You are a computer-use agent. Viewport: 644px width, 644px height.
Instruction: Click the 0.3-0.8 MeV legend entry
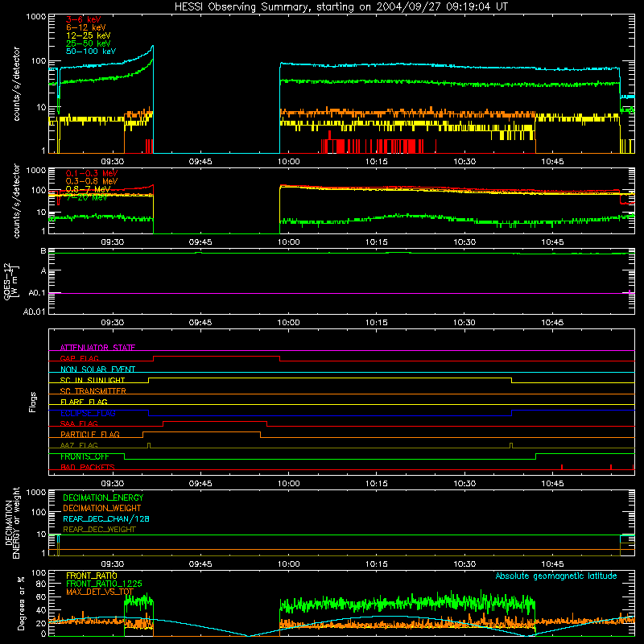click(x=92, y=181)
